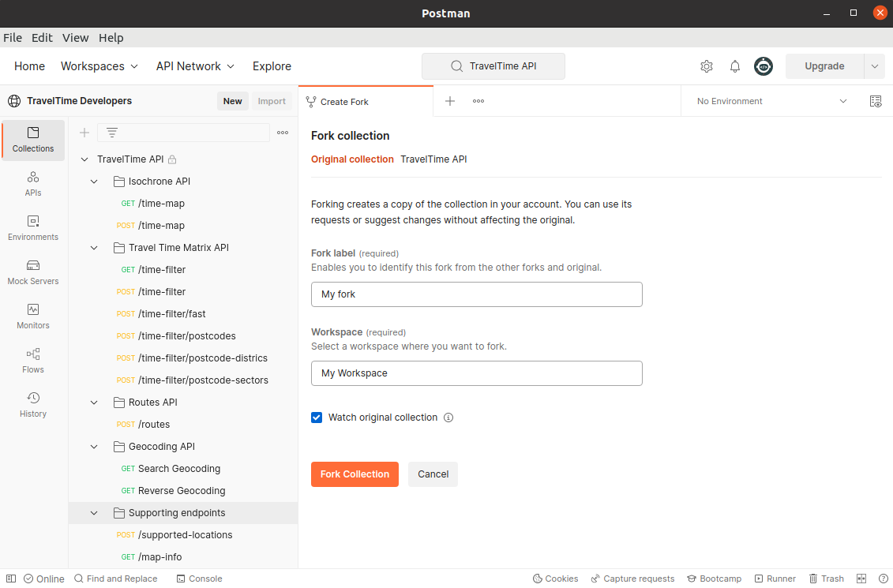
Task: Open the Monitors sidebar panel
Action: pos(32,316)
